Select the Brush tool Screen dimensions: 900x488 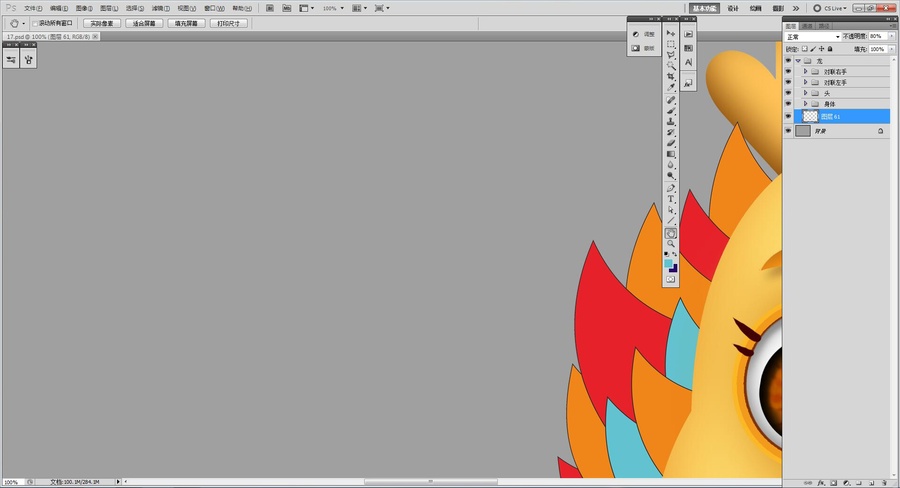(670, 111)
